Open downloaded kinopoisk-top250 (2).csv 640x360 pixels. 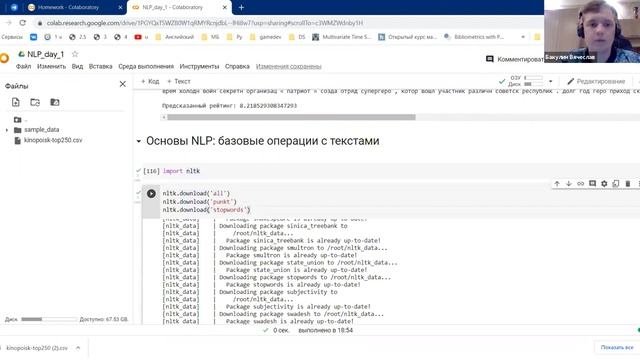[x=37, y=348]
